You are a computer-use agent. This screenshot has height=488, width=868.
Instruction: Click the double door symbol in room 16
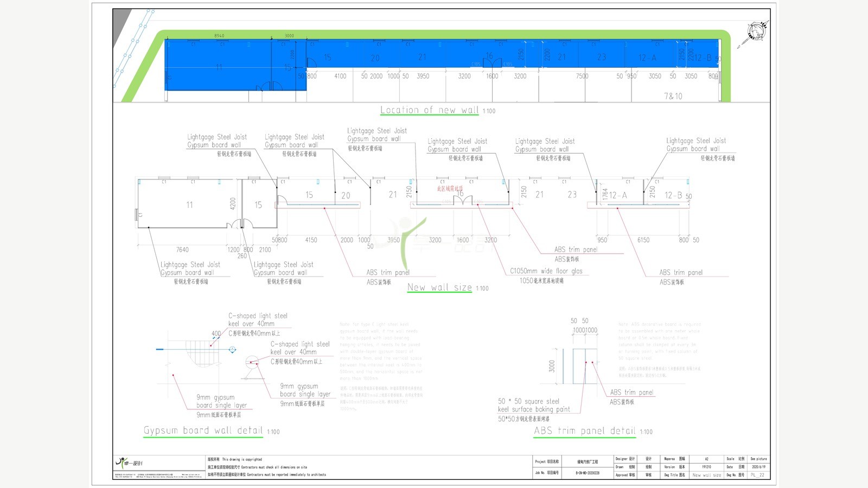463,201
